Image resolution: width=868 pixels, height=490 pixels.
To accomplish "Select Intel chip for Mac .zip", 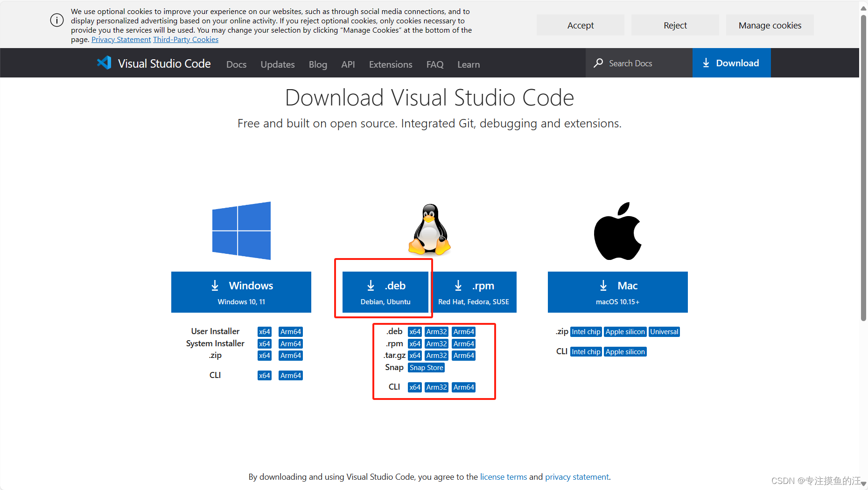I will tap(586, 332).
